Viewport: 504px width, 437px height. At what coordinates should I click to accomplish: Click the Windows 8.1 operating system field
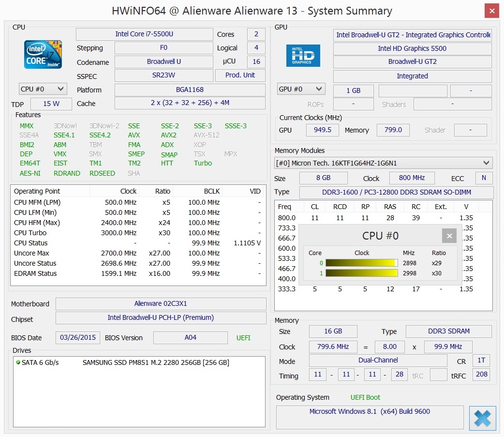point(370,417)
